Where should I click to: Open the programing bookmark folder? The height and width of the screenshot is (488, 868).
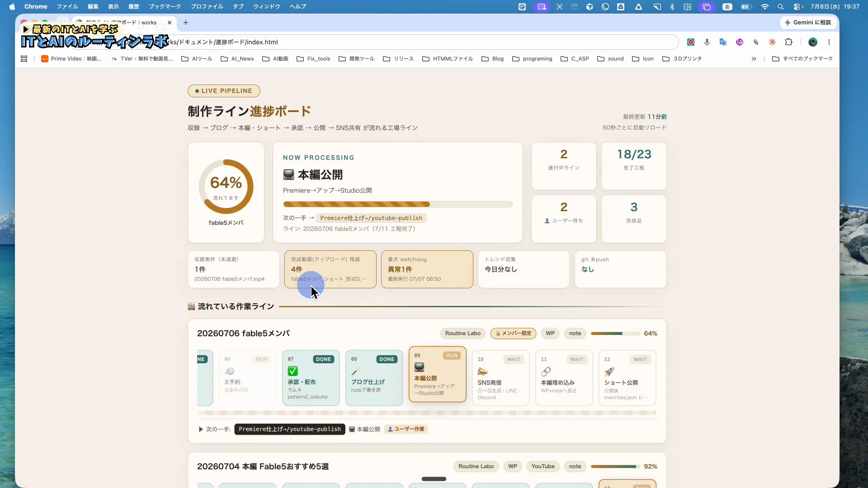click(532, 59)
